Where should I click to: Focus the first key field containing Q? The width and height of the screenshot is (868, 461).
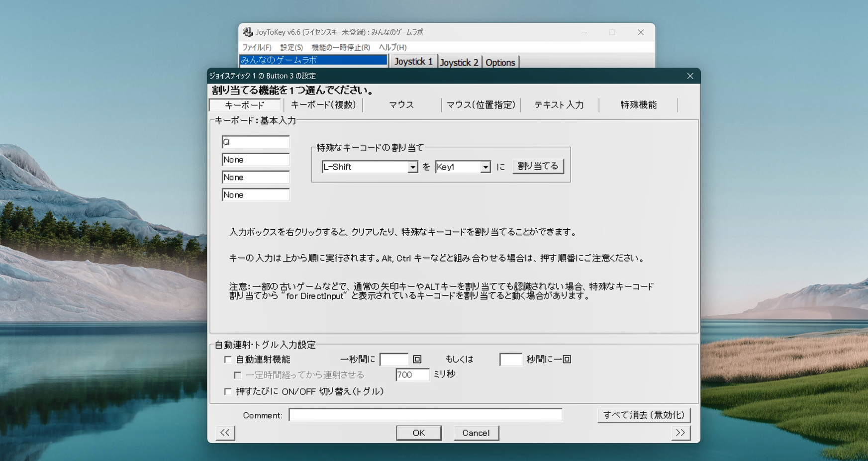pos(256,142)
